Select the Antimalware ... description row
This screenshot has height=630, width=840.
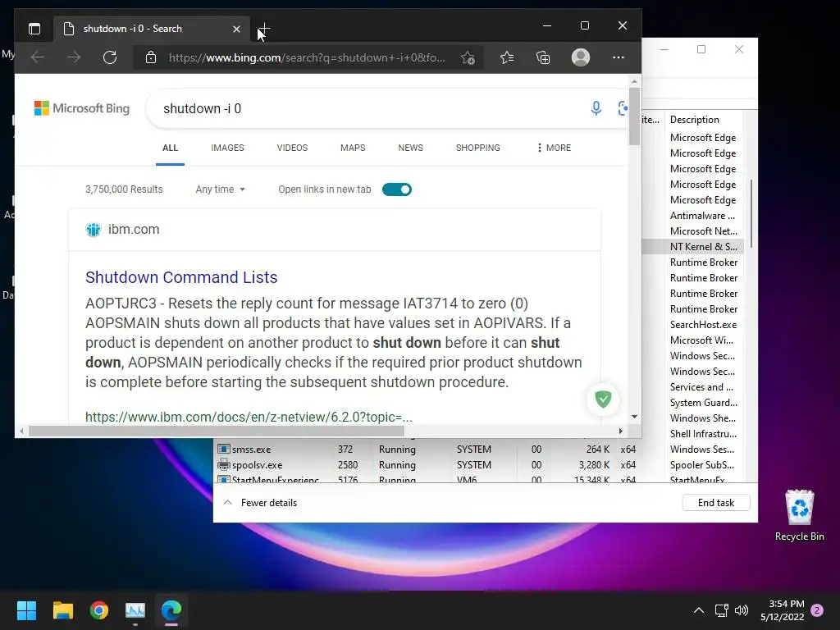point(702,216)
